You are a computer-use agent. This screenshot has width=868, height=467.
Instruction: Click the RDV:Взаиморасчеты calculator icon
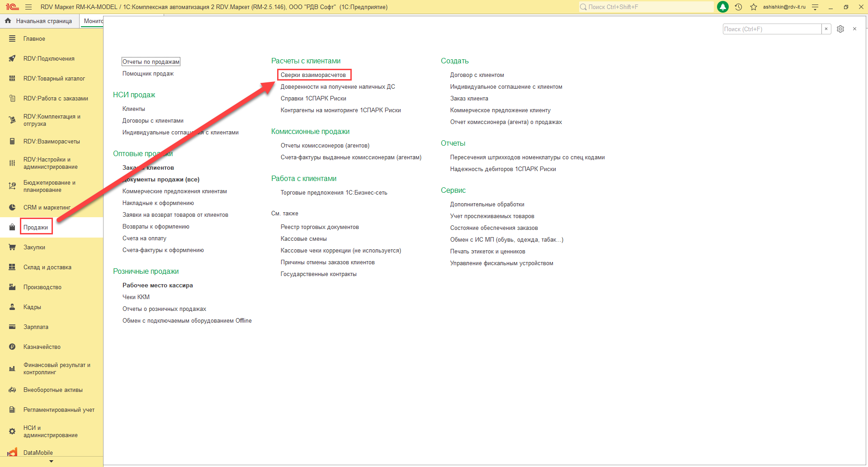tap(12, 142)
